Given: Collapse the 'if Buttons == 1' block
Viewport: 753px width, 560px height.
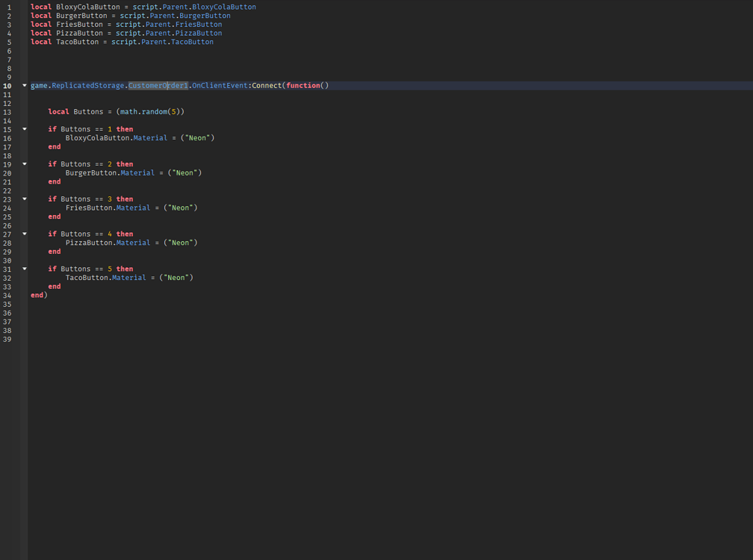Looking at the screenshot, I should (24, 128).
